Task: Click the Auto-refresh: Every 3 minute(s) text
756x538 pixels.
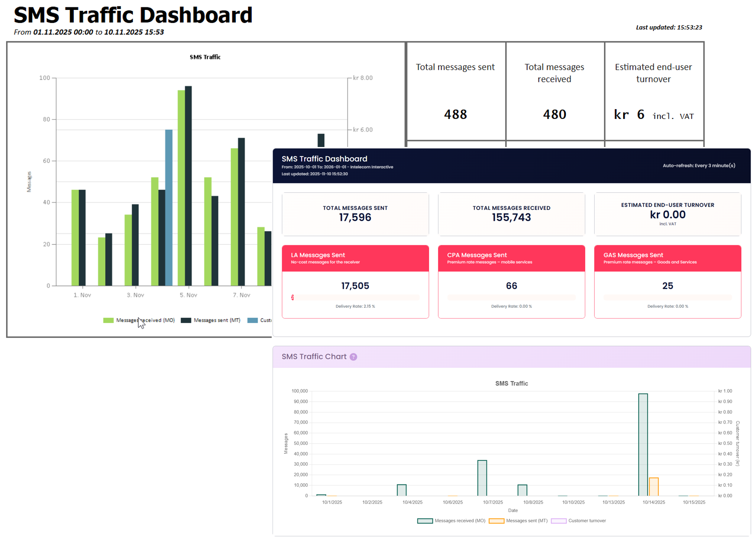Action: click(x=699, y=166)
